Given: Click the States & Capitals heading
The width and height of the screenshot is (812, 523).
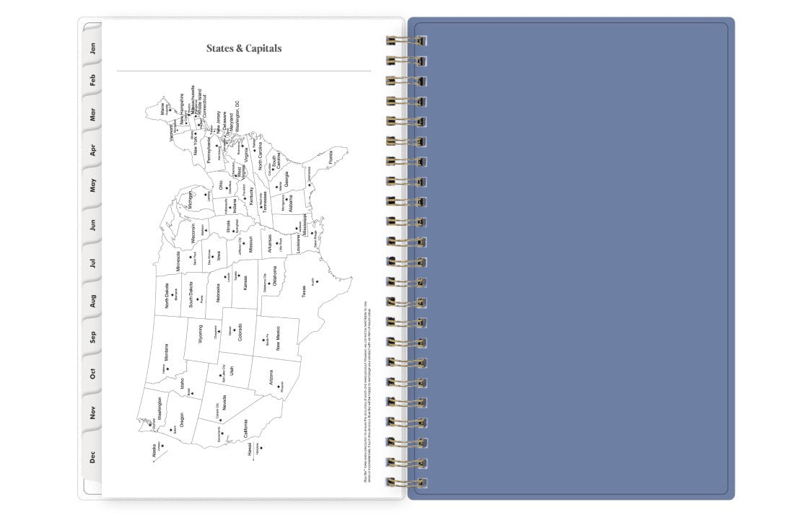Looking at the screenshot, I should [244, 49].
